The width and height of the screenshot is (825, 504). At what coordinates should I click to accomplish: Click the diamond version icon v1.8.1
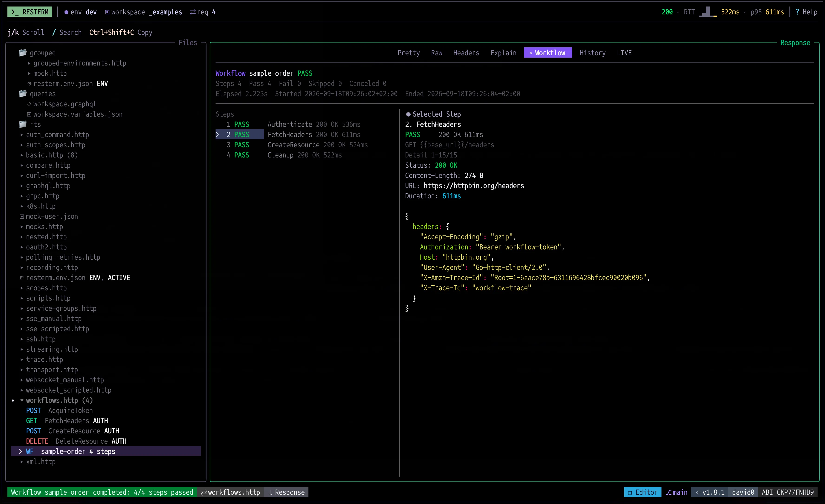(x=698, y=492)
